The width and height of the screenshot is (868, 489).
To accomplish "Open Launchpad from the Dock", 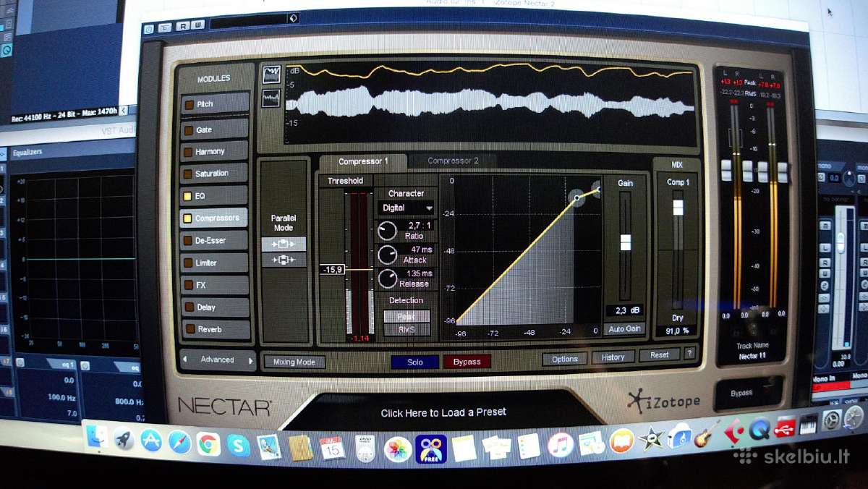I will coord(124,438).
